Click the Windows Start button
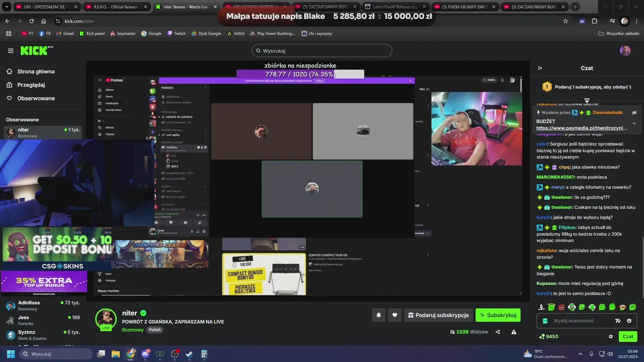This screenshot has height=362, width=644. pos(11,354)
